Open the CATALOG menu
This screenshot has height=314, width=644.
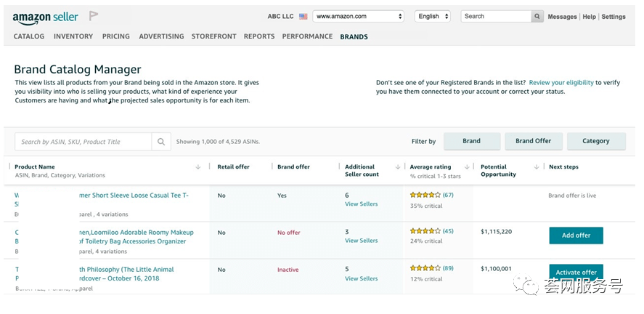pos(29,36)
